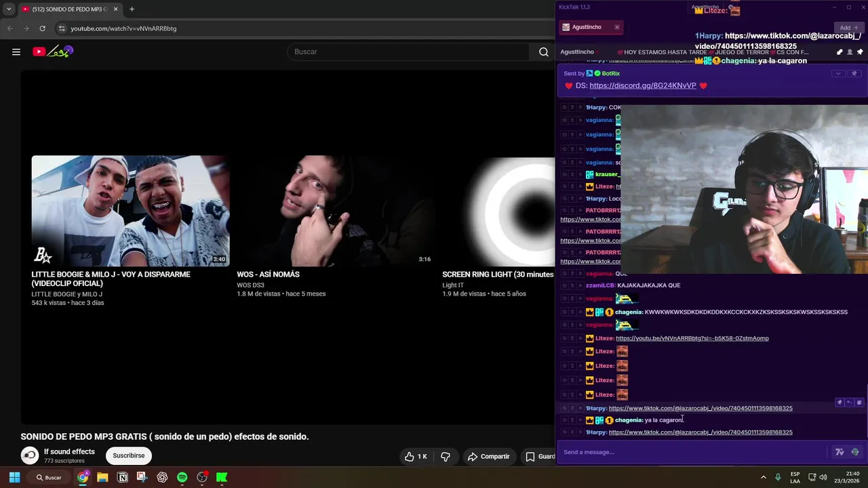Viewport: 868px width, 488px height.
Task: Click the microphone tray icon
Action: click(x=778, y=477)
